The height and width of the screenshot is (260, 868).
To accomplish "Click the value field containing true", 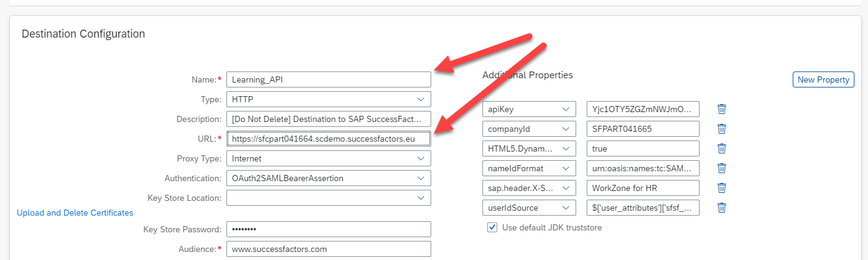I will coord(643,148).
